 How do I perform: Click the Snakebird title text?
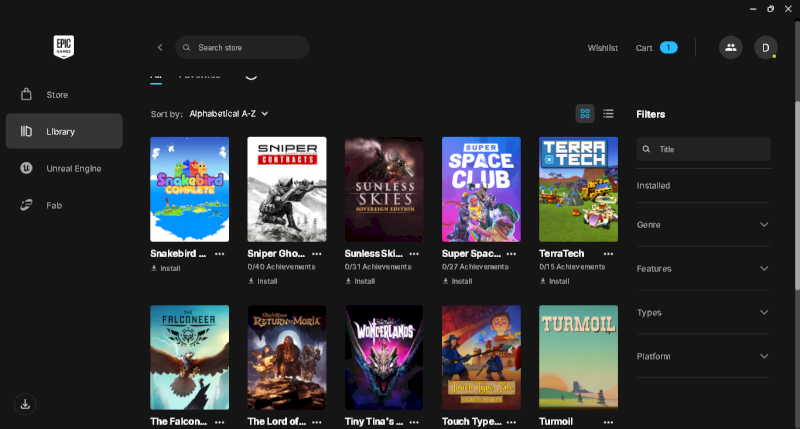point(178,254)
